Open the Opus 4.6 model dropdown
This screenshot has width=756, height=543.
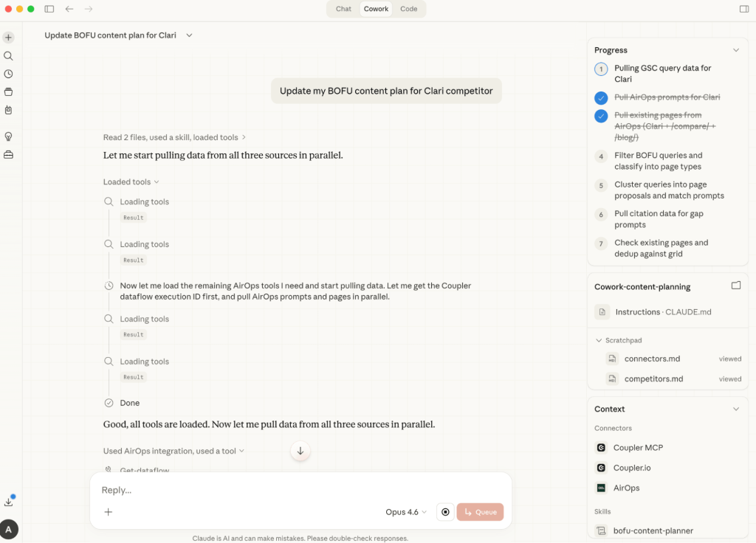point(406,512)
